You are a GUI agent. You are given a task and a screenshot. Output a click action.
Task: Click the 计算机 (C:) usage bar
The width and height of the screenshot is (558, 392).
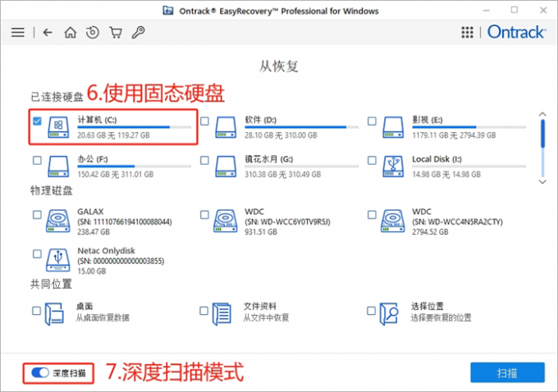[x=134, y=127]
